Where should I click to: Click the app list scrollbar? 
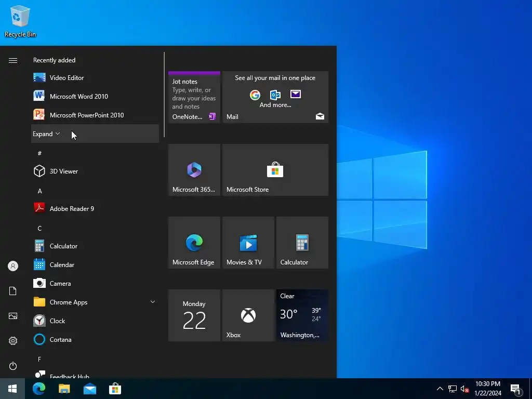tap(164, 95)
